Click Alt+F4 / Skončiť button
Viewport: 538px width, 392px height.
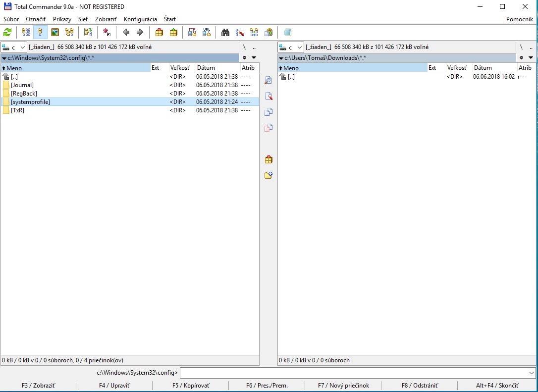497,386
